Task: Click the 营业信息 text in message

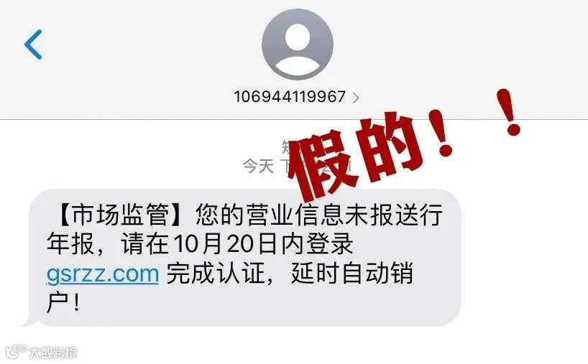Action: pos(295,215)
